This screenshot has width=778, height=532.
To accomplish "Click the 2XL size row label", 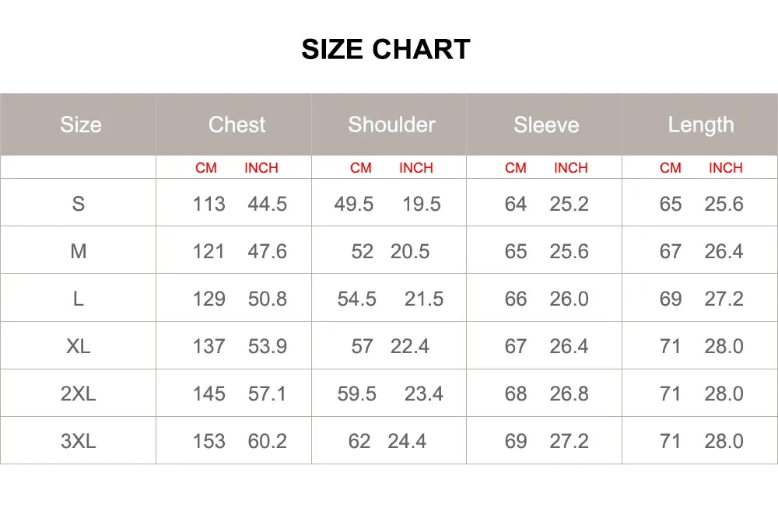I will point(79,394).
